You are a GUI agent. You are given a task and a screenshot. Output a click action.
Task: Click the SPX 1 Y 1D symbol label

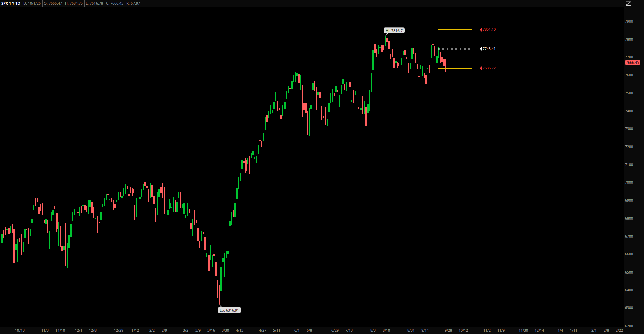(x=11, y=3)
